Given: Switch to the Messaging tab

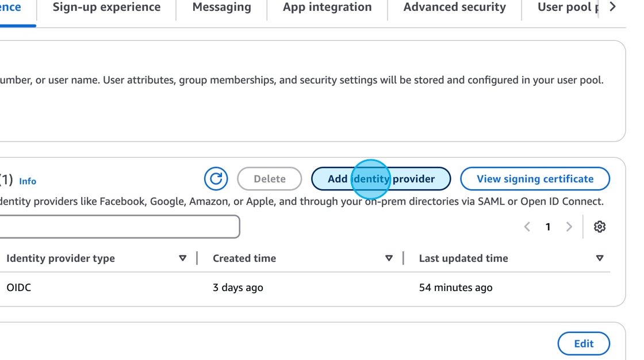Looking at the screenshot, I should click(x=222, y=7).
